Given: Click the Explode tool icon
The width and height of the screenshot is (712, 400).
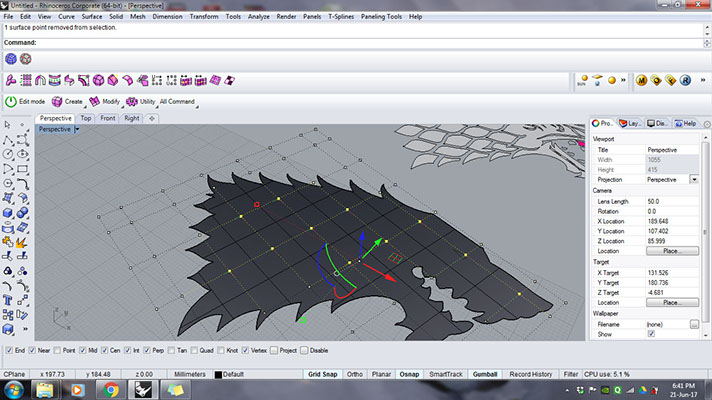Looking at the screenshot, I should click(x=21, y=242).
